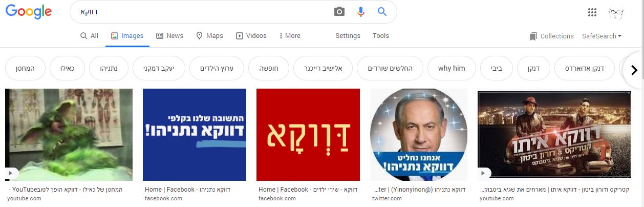Image resolution: width=644 pixels, height=207 pixels.
Task: Open Settings link under search bar
Action: (348, 36)
